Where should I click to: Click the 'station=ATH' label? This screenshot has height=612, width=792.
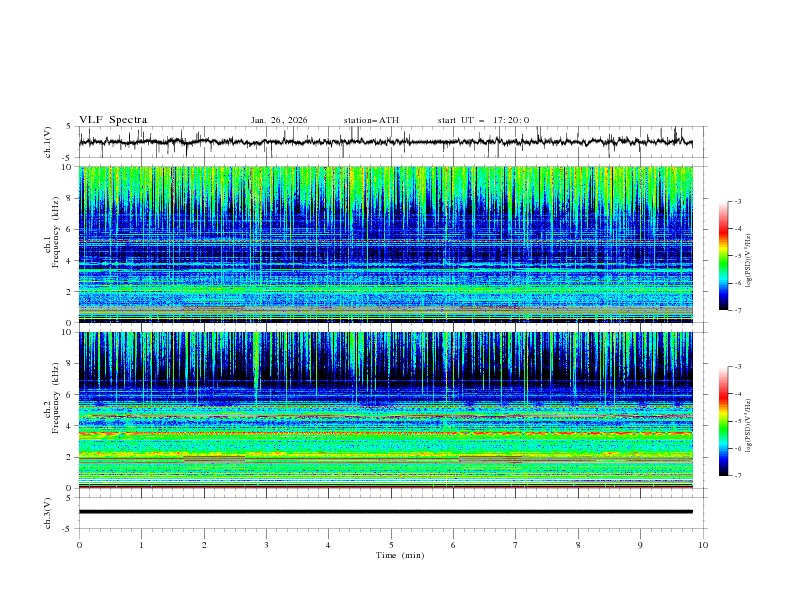[371, 120]
